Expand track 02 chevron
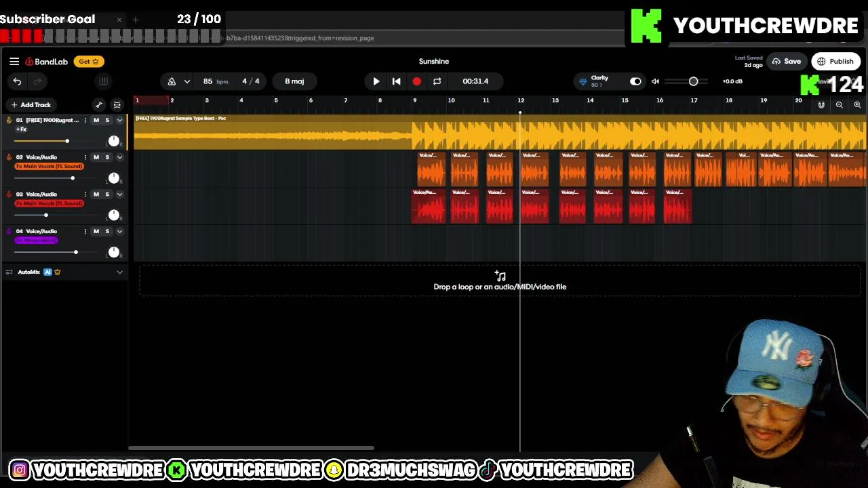Image resolution: width=868 pixels, height=488 pixels. (x=119, y=157)
